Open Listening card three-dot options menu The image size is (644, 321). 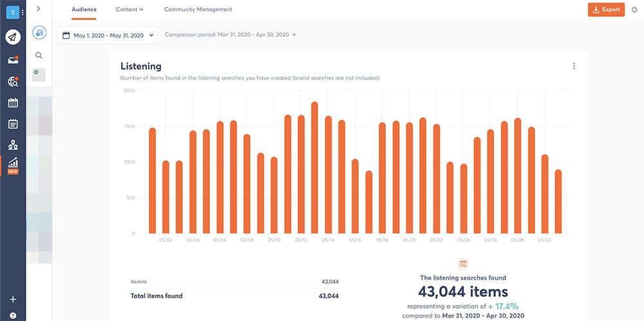574,66
